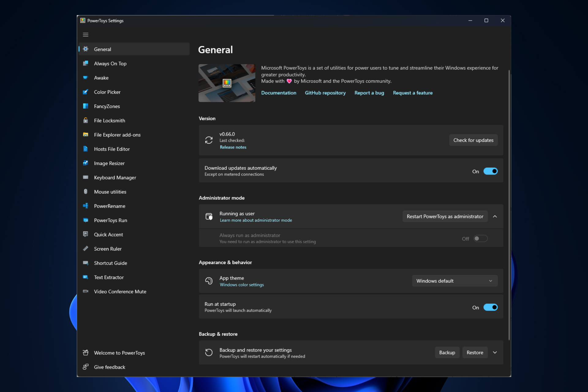Toggle Download updates automatically on
588x392 pixels.
click(490, 171)
